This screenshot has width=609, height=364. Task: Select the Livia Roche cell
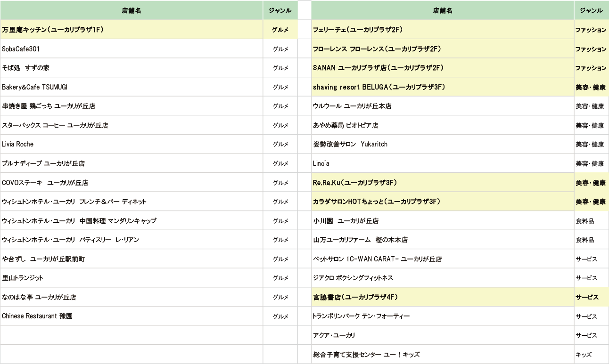point(132,144)
